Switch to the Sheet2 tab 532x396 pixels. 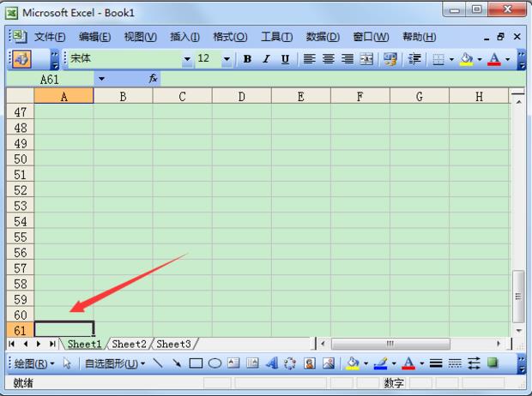[x=130, y=344]
